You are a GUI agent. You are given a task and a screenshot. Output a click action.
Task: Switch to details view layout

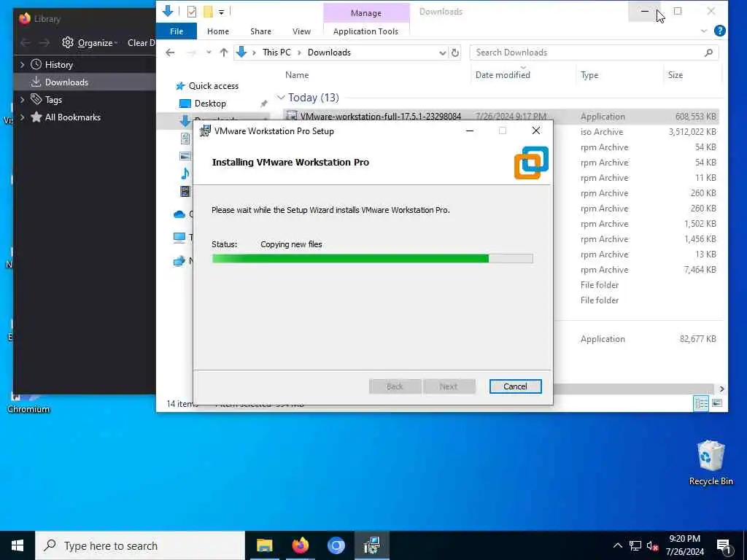pos(701,403)
